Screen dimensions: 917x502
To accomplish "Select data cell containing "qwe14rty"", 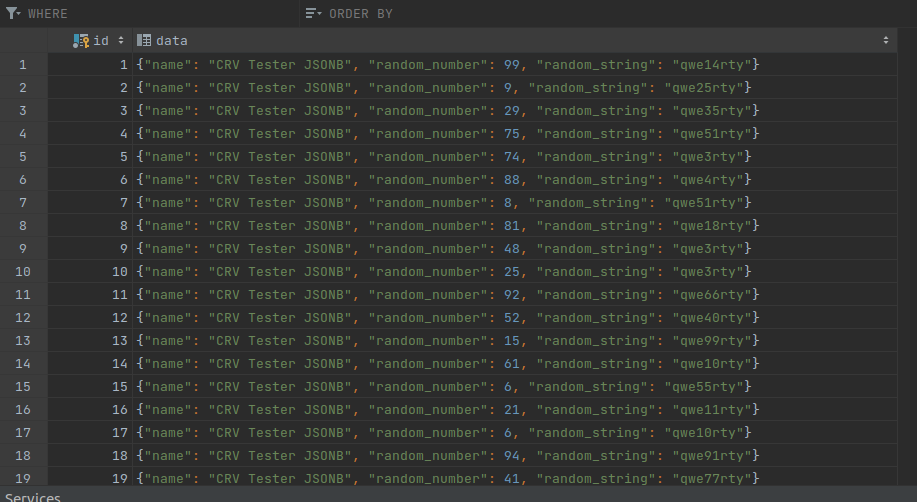I will 448,65.
